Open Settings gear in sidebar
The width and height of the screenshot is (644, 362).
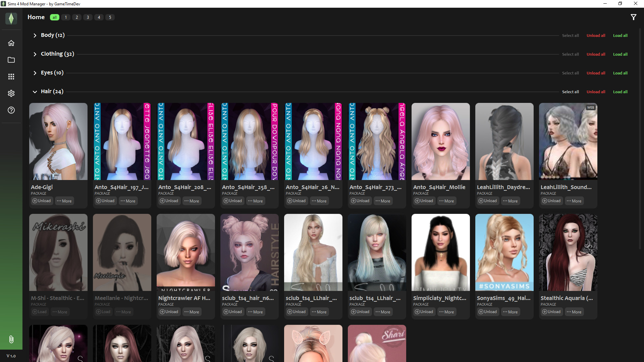coord(11,94)
